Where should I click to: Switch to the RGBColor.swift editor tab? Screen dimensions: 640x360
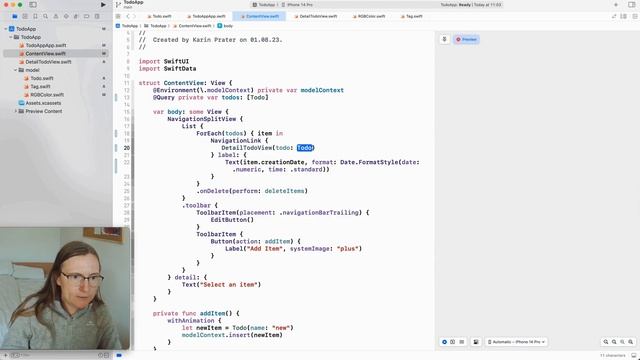pos(369,16)
